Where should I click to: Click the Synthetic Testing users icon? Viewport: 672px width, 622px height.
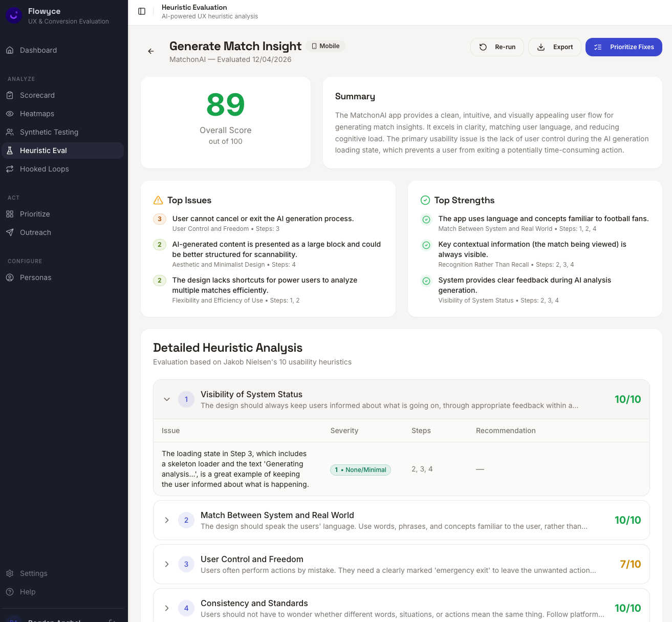point(10,132)
